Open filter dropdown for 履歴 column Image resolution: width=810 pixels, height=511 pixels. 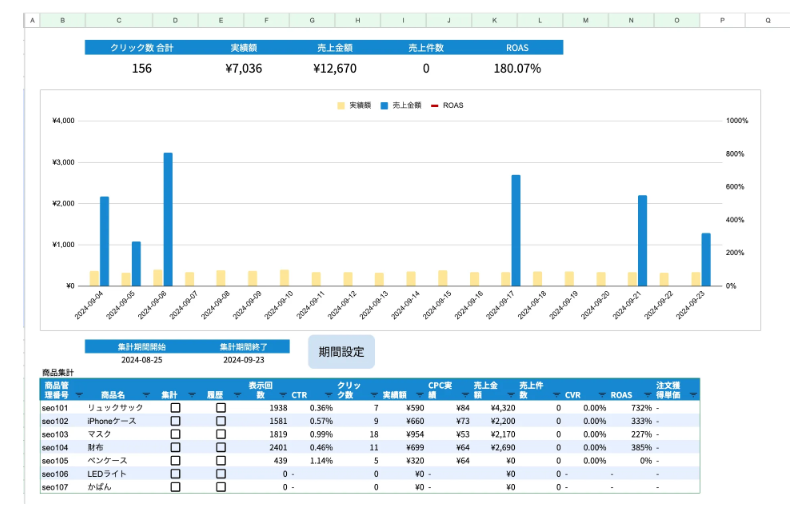tap(237, 395)
